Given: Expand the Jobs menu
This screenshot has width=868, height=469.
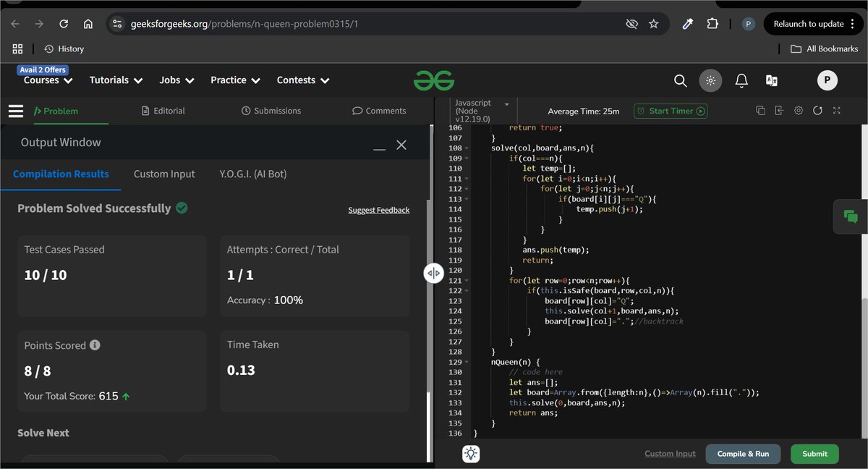Looking at the screenshot, I should [x=176, y=80].
